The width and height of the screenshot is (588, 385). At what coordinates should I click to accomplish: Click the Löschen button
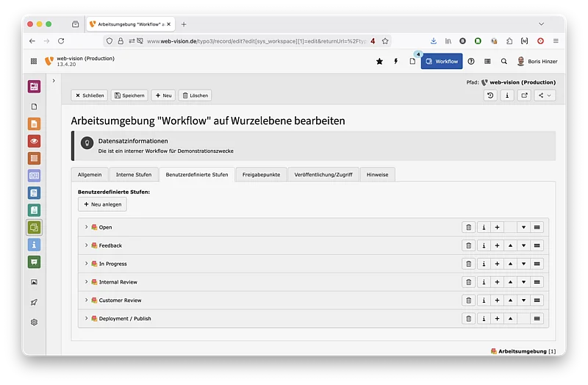pos(196,96)
